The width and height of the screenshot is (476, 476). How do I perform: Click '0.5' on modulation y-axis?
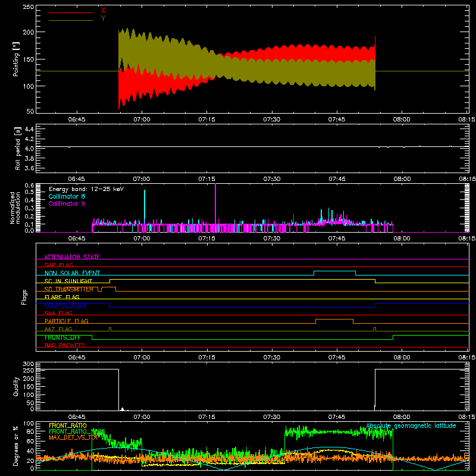pos(29,192)
